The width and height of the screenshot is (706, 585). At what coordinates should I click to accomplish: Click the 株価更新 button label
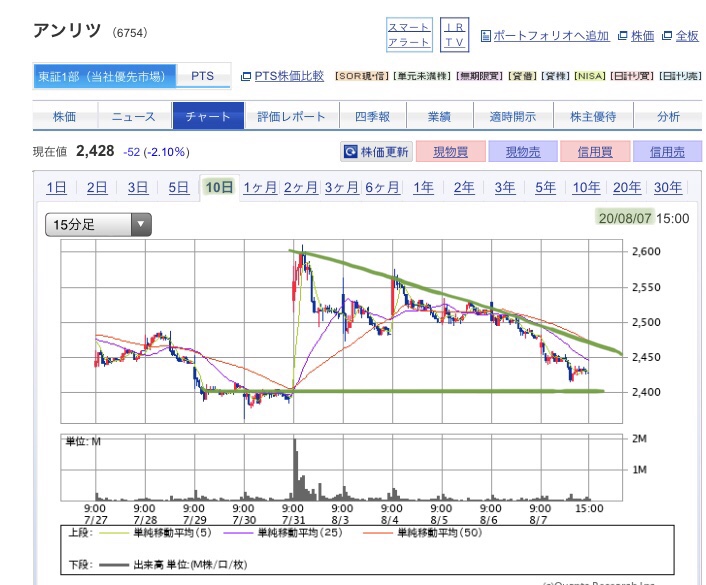(384, 152)
